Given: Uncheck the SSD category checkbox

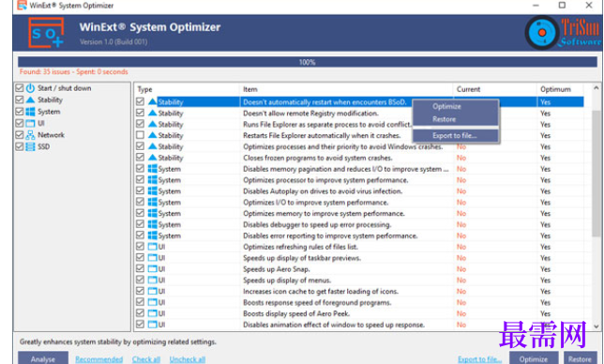Looking at the screenshot, I should click(x=20, y=146).
